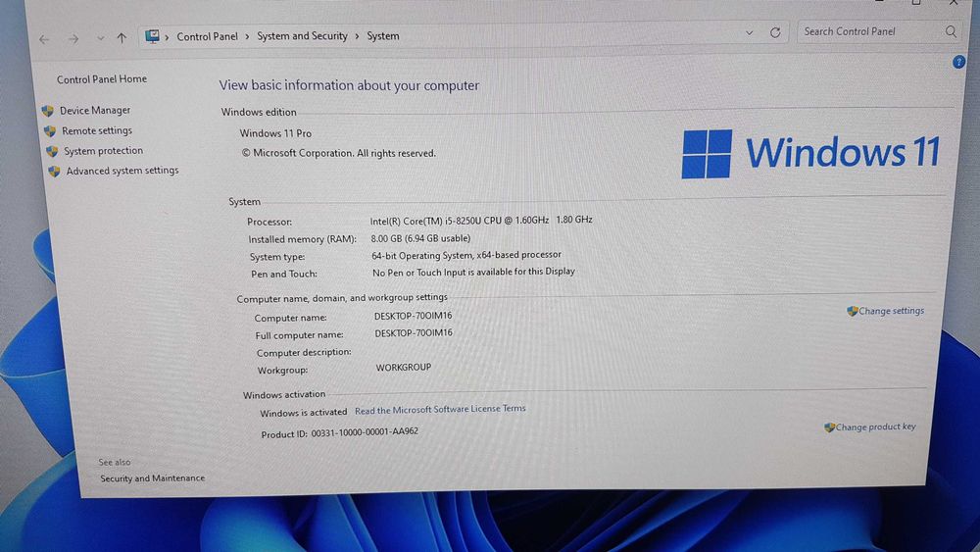Click the Computer name value DESKTOP-70OIM16
Screen dimensions: 980x552
(414, 316)
